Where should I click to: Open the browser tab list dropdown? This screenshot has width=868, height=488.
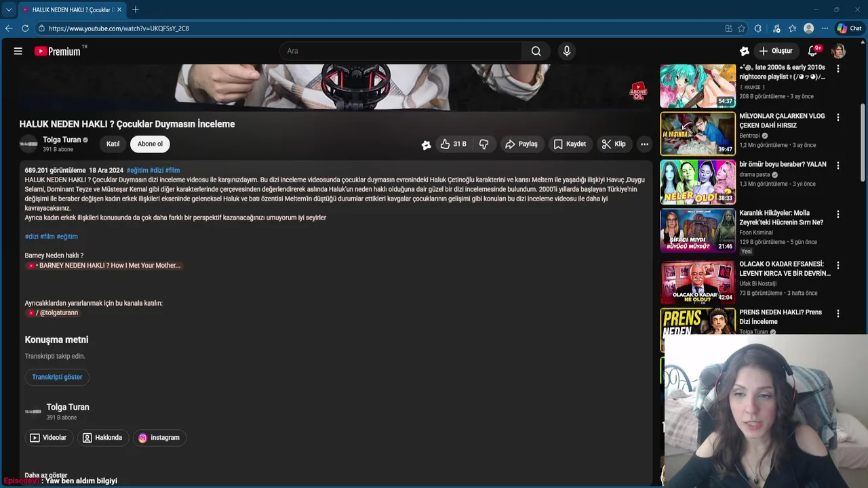pyautogui.click(x=9, y=9)
